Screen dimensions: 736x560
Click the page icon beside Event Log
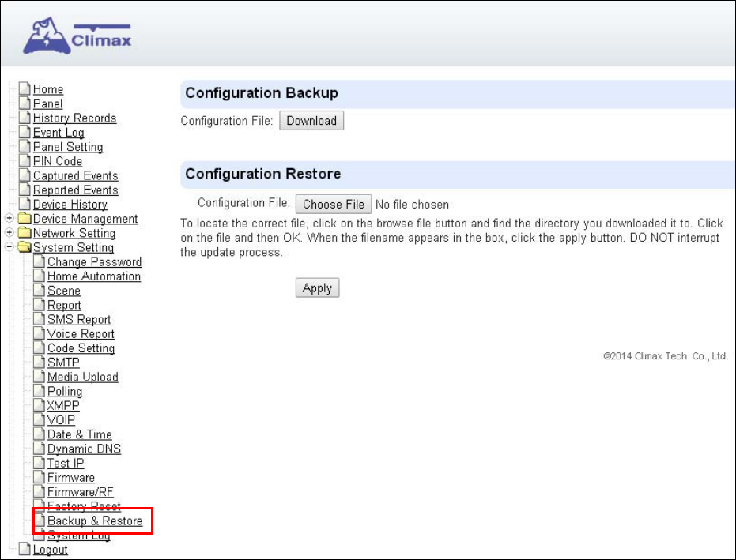click(x=25, y=132)
